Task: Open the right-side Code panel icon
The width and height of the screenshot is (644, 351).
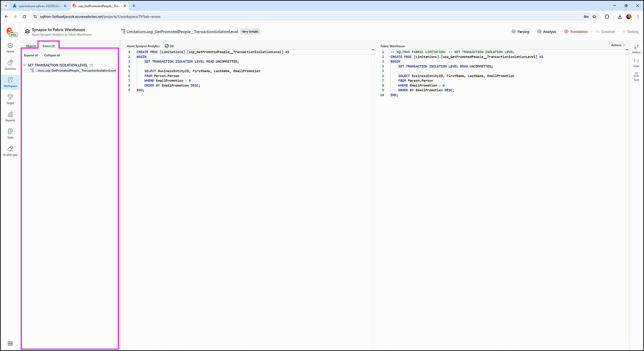Action: pos(636,63)
